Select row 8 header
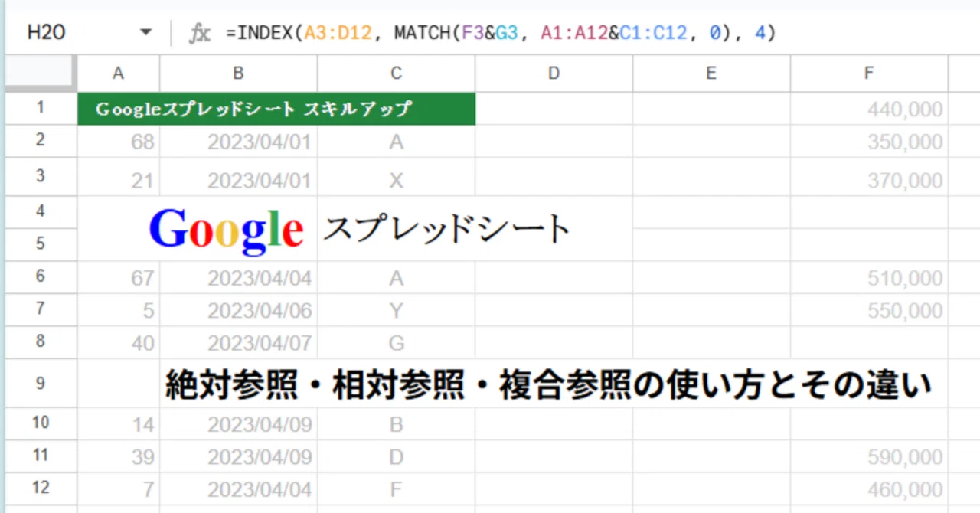 click(41, 342)
